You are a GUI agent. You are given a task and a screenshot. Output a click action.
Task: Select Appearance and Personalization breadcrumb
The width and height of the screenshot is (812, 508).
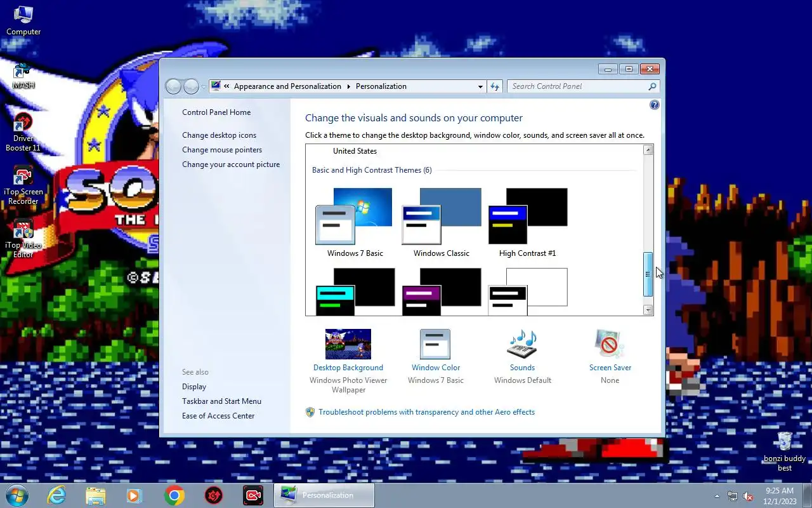pyautogui.click(x=287, y=86)
